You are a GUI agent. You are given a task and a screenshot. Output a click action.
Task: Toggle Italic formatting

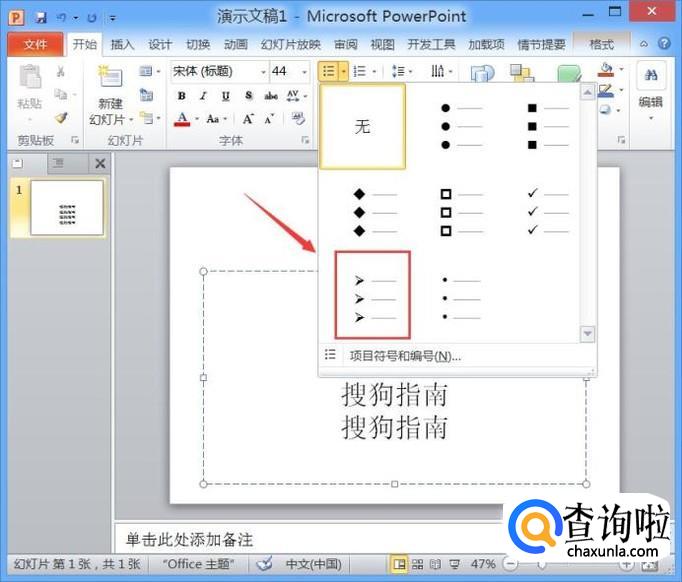point(203,96)
